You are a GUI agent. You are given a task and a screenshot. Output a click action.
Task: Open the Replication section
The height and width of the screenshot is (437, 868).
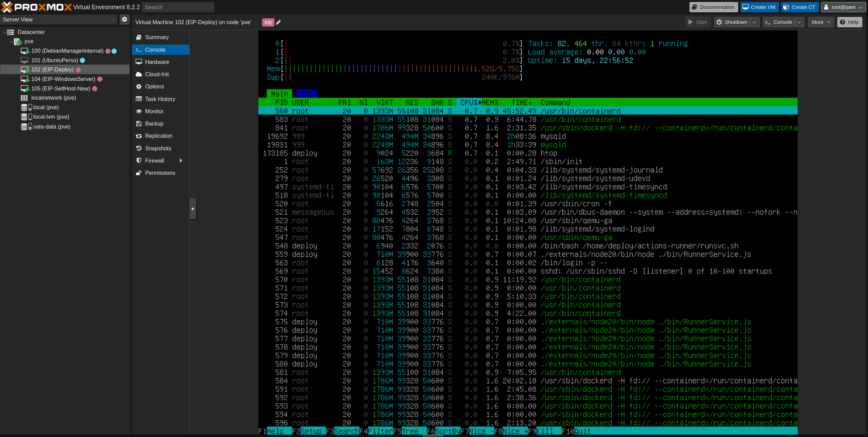(x=160, y=136)
